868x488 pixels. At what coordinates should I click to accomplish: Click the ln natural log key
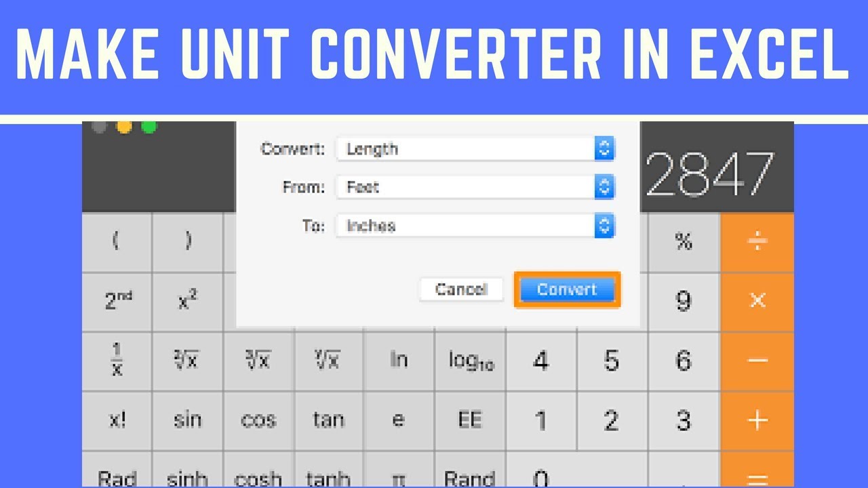[x=399, y=361]
